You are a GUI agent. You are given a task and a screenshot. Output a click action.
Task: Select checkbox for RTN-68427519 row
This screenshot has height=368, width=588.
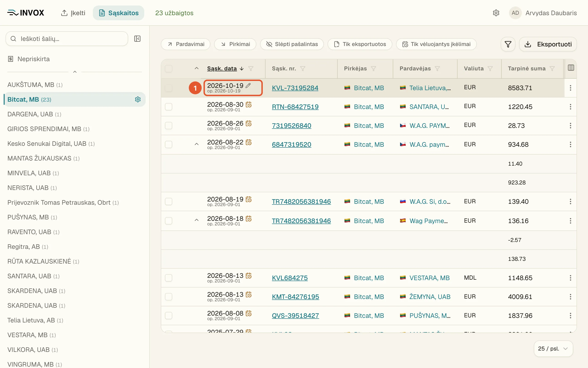[x=169, y=106]
